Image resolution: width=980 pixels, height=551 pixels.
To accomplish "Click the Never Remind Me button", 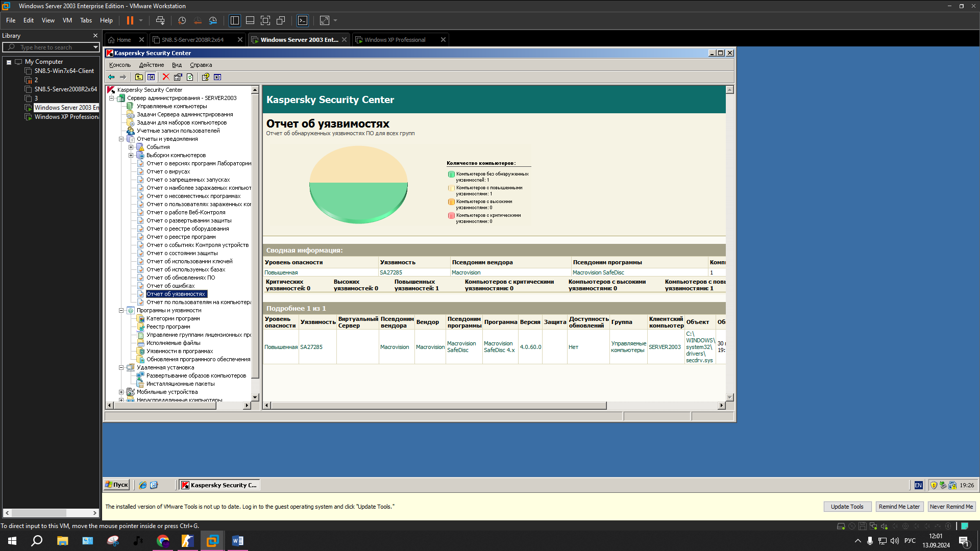I will coord(951,507).
